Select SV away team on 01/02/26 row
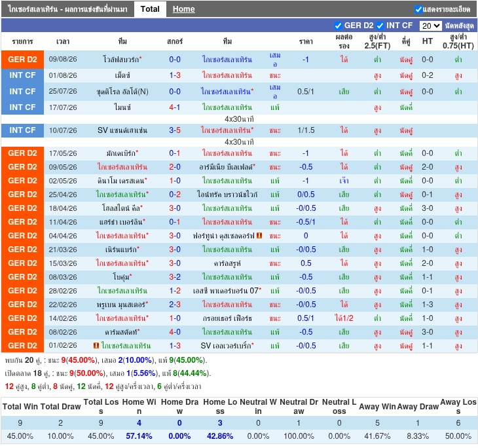478x448 pixels. pos(227,346)
